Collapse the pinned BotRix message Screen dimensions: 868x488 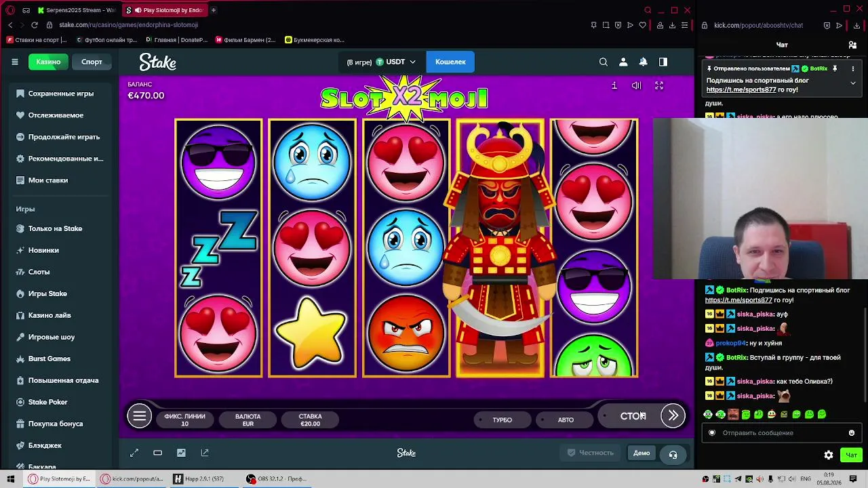853,83
